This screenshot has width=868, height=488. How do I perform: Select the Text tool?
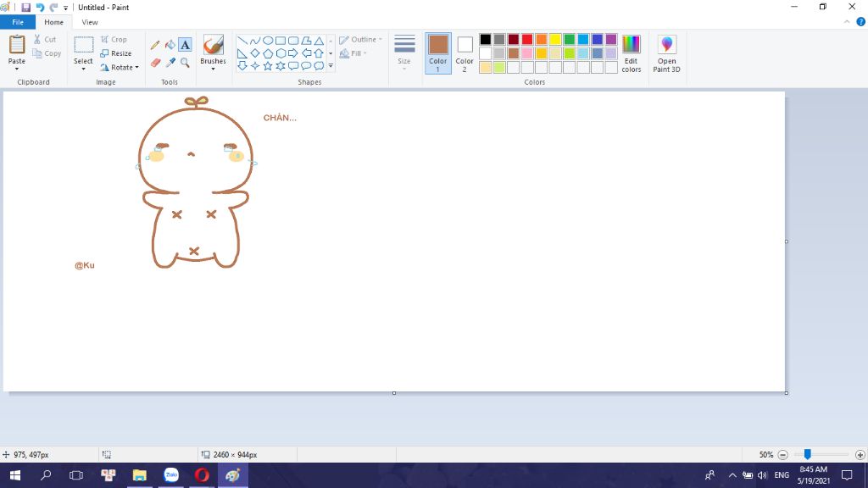[x=185, y=45]
